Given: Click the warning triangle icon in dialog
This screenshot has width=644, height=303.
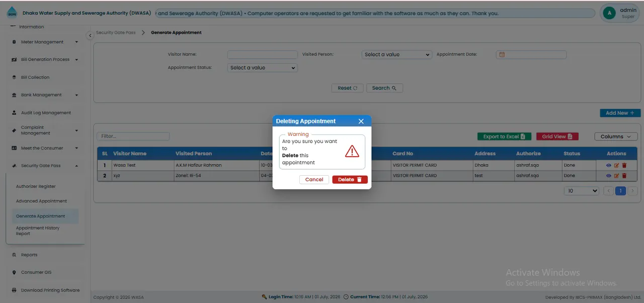Looking at the screenshot, I should 352,151.
